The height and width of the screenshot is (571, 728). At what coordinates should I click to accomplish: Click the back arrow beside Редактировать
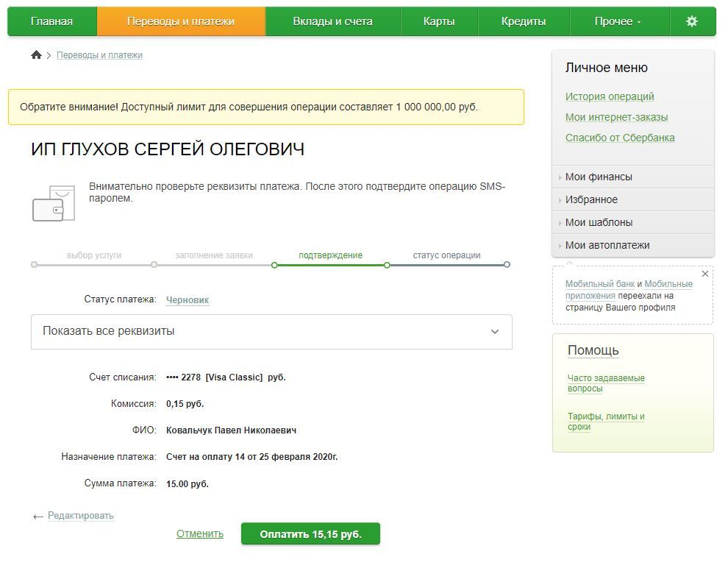tap(38, 517)
